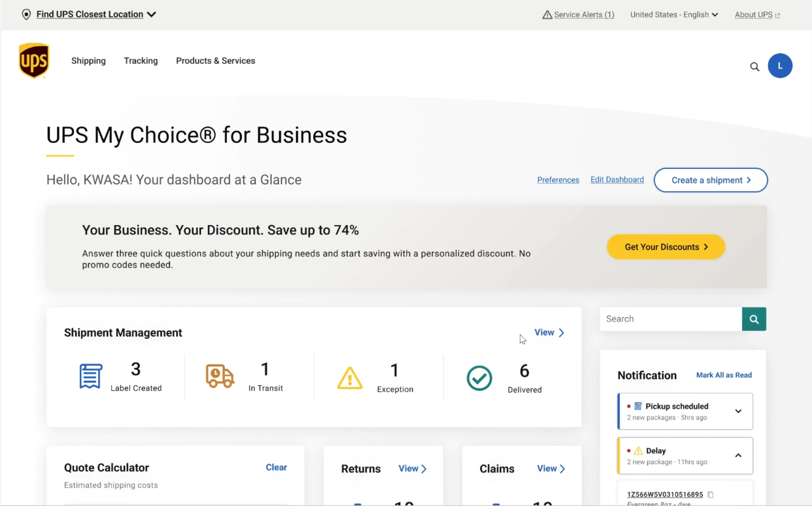Screen dimensions: 812x506
Task: Open the Claims View link
Action: 551,469
